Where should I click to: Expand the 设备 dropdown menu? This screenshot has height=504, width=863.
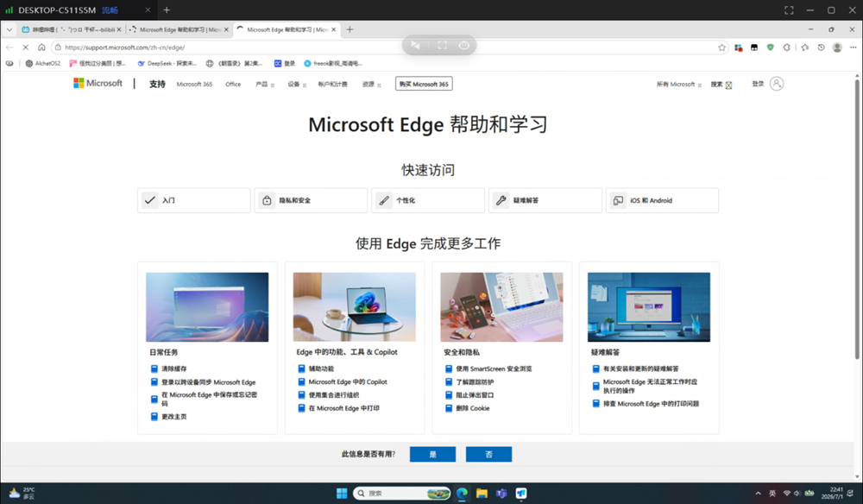[297, 85]
